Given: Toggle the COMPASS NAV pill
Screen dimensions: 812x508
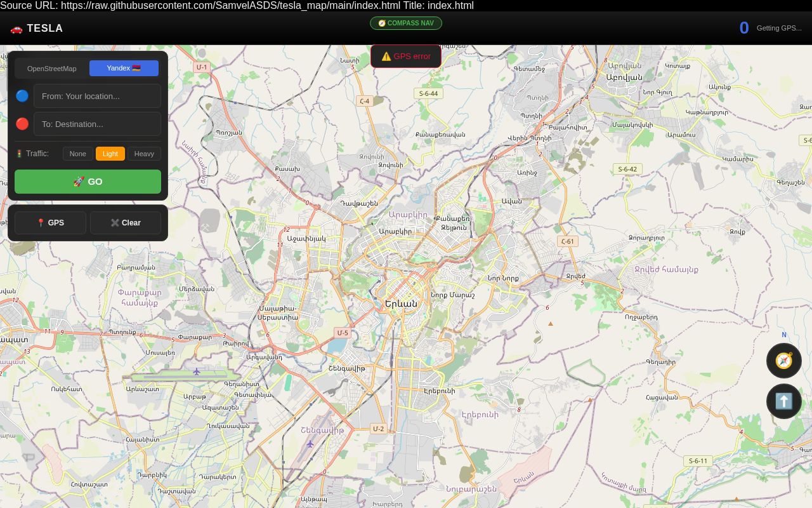Looking at the screenshot, I should (406, 23).
